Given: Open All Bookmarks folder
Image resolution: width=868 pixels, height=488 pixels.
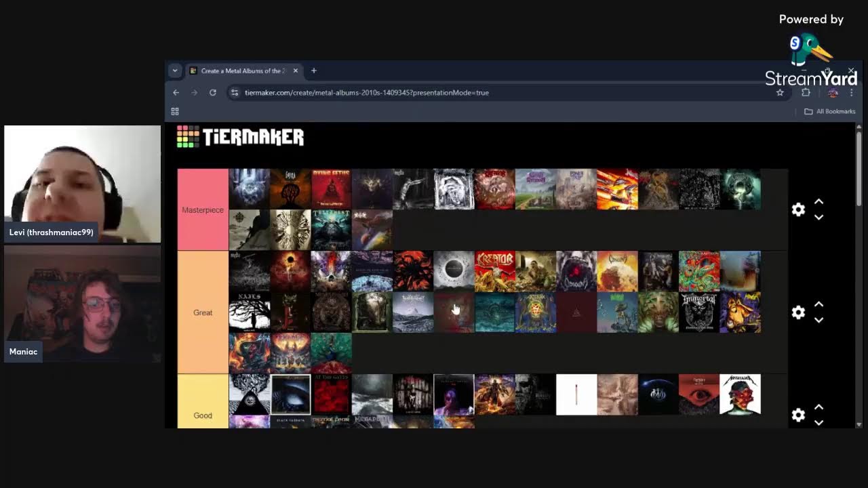Looking at the screenshot, I should [x=829, y=111].
